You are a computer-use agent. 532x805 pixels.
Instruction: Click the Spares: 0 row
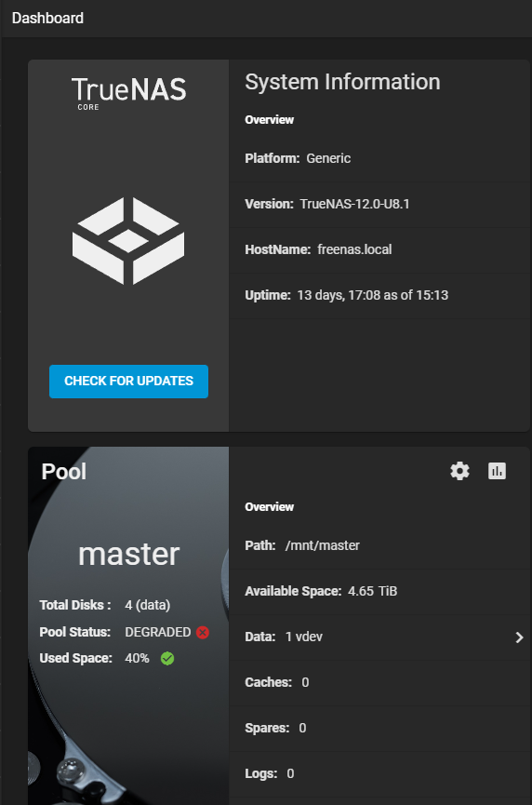379,729
